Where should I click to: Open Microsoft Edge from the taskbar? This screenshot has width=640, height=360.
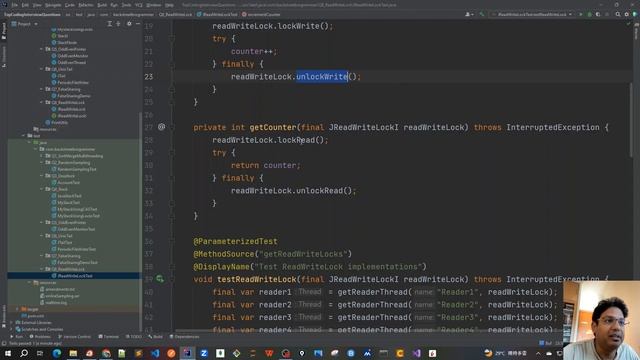[x=57, y=353]
